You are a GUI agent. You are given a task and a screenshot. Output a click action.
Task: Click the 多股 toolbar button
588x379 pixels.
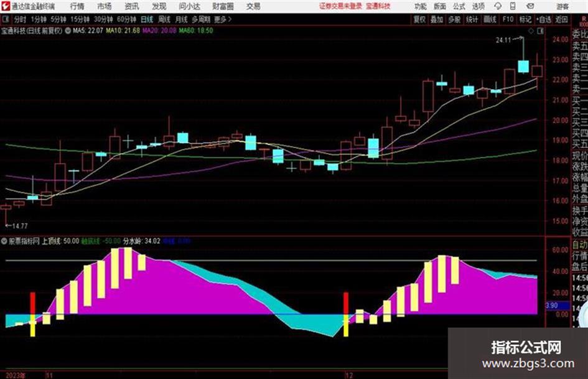(454, 19)
